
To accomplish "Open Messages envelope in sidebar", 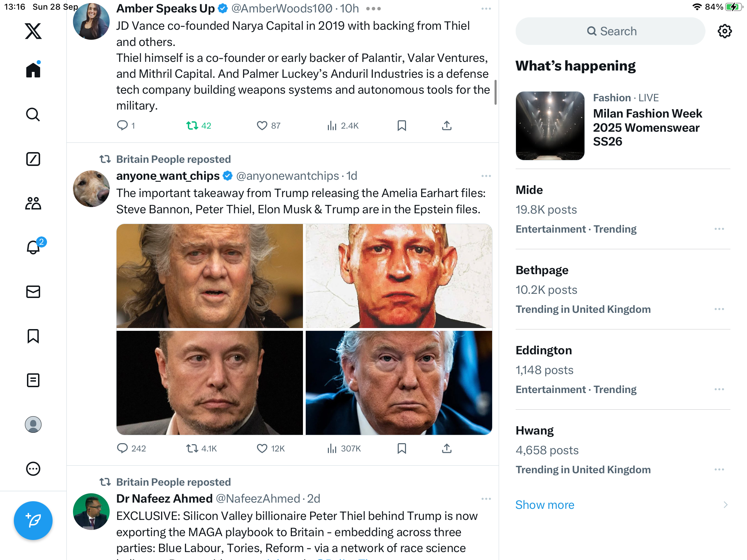I will 33,292.
